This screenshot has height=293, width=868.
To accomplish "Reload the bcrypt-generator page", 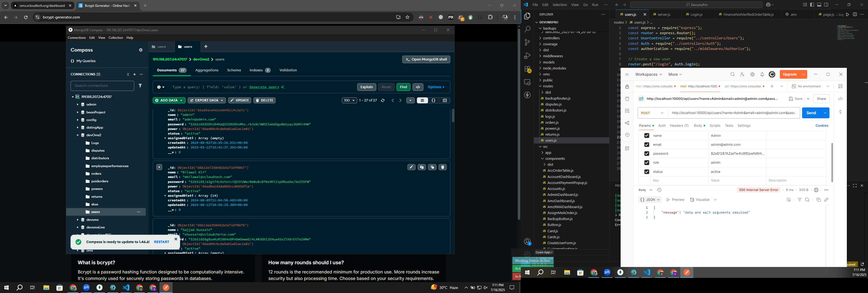I will point(25,17).
